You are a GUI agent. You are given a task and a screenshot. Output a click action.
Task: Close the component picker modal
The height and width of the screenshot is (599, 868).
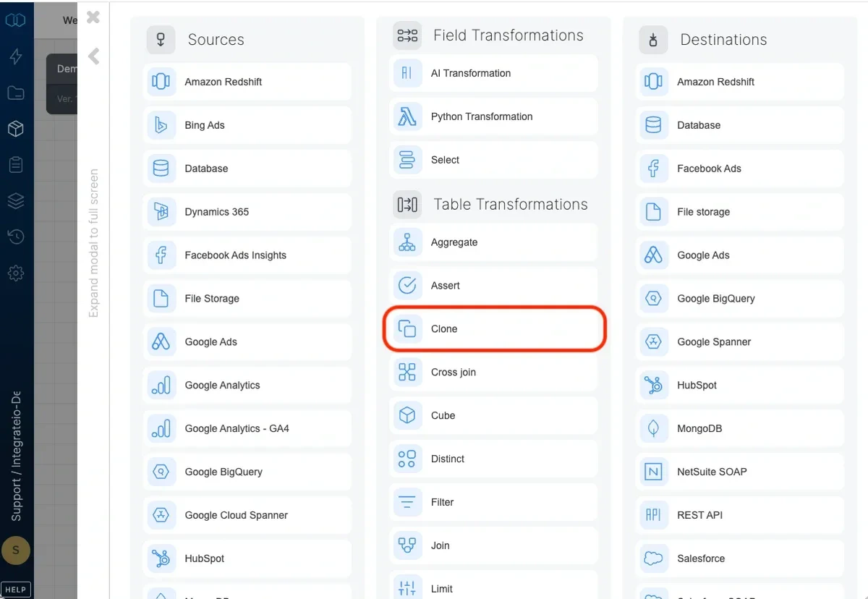tap(93, 17)
